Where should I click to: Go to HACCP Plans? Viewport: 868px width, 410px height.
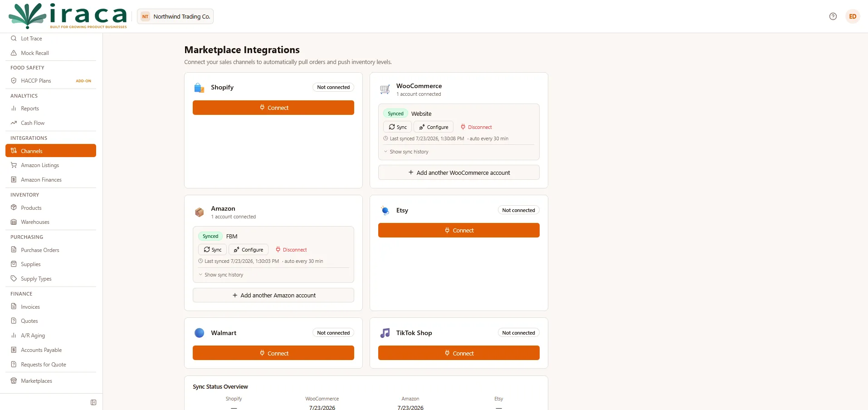coord(51,81)
